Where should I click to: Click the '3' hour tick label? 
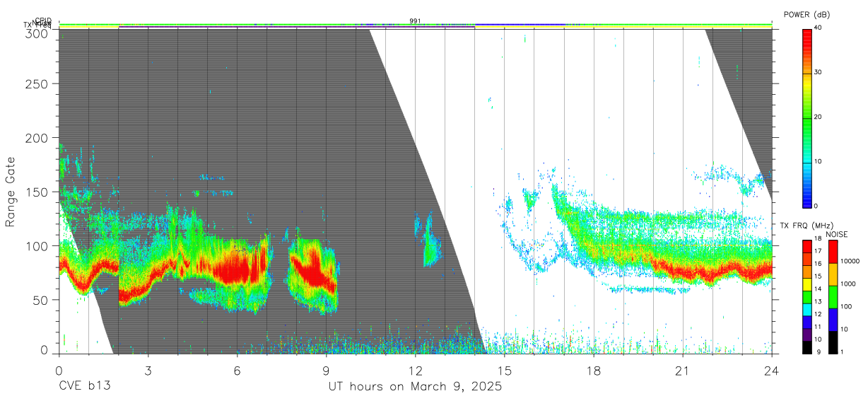pyautogui.click(x=148, y=371)
